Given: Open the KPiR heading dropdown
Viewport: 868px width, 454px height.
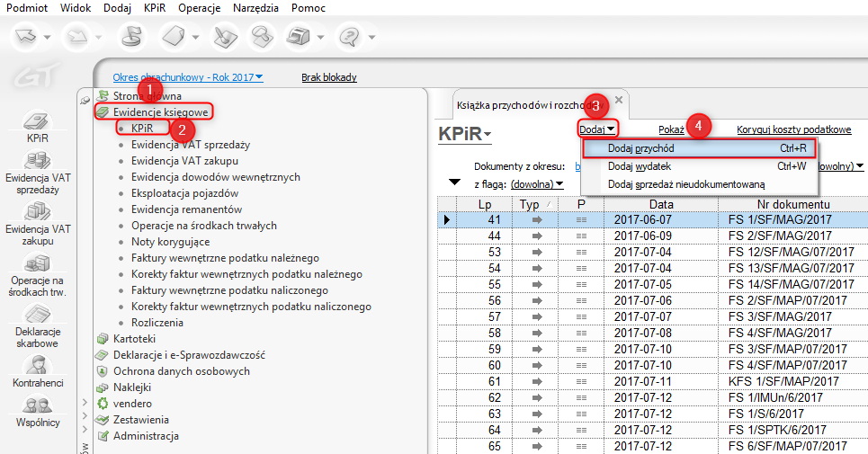Looking at the screenshot, I should (x=465, y=134).
